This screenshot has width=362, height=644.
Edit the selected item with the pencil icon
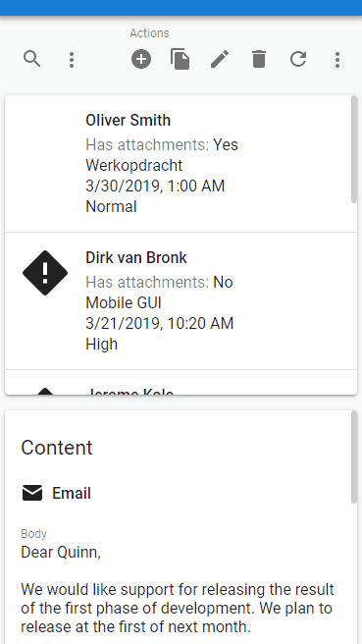click(x=220, y=59)
